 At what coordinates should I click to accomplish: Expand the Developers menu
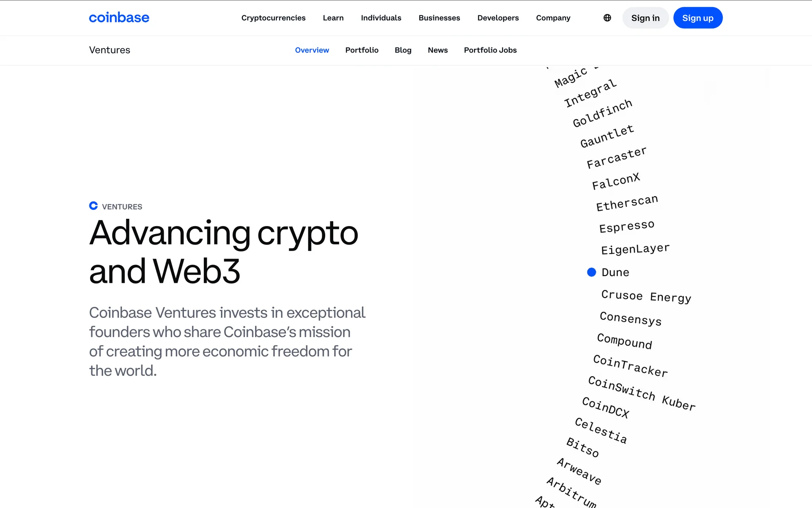coord(498,18)
